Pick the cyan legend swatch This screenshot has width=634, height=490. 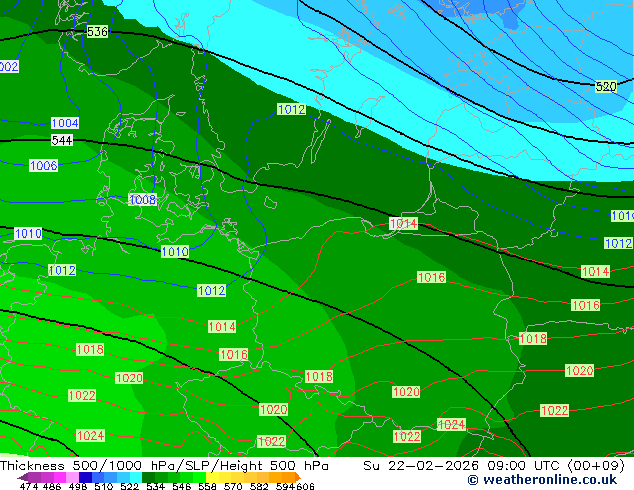136,477
